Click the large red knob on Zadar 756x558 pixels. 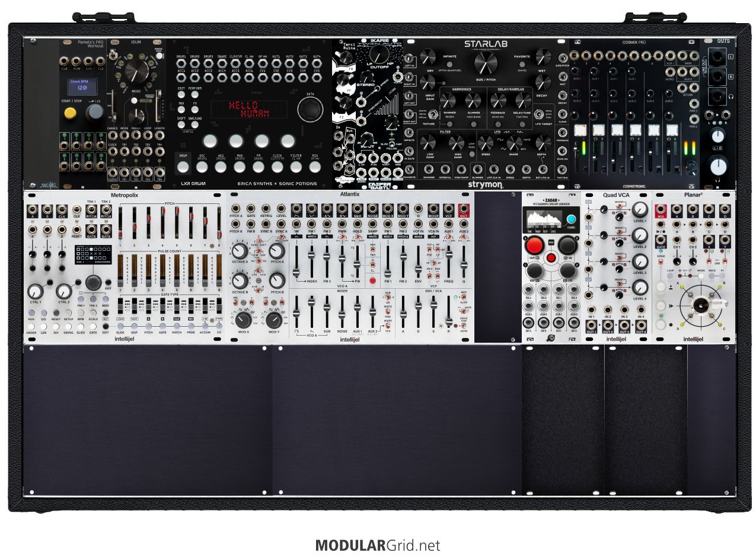click(535, 245)
